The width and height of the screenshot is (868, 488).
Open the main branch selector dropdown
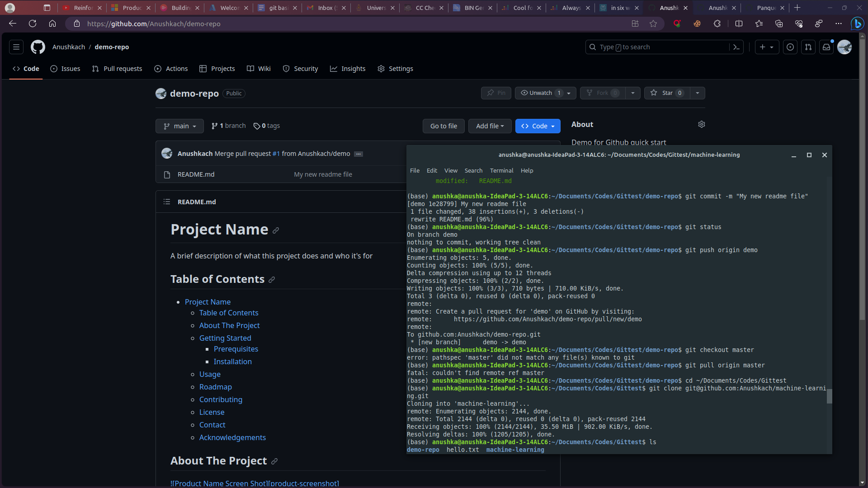[179, 126]
